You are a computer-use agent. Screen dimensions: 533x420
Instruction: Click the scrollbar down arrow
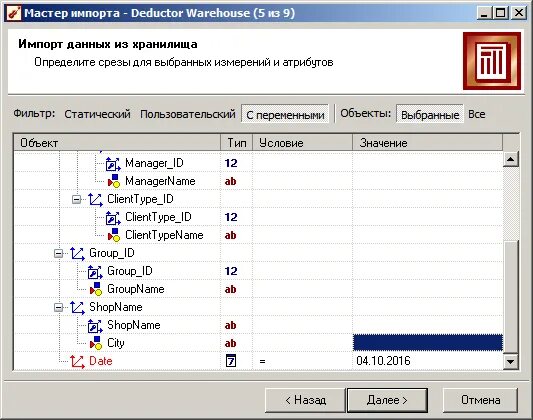[x=511, y=362]
